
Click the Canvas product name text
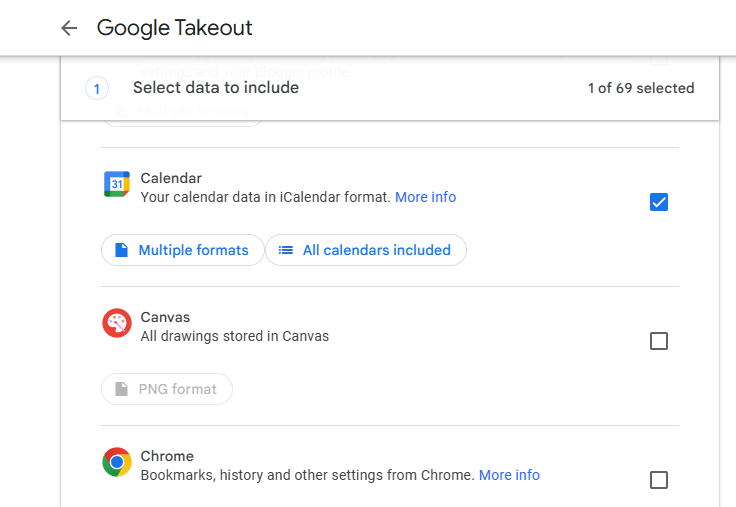pyautogui.click(x=165, y=317)
